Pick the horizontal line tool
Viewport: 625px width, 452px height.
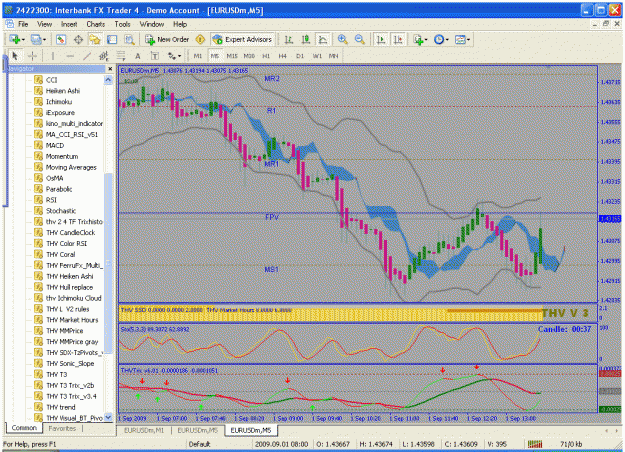(70, 56)
